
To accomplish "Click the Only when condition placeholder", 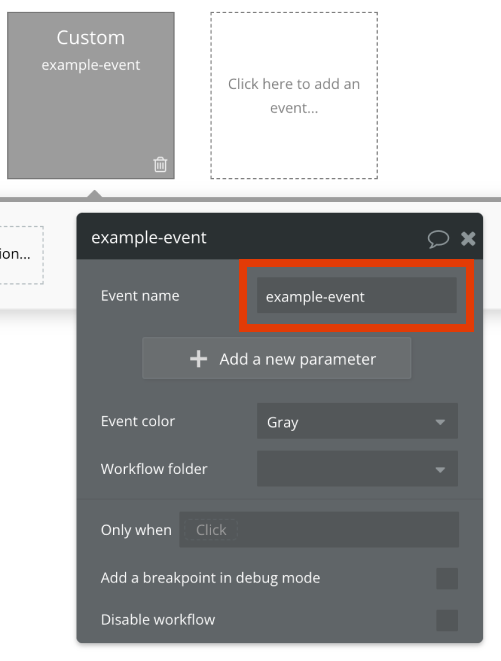I will (211, 530).
